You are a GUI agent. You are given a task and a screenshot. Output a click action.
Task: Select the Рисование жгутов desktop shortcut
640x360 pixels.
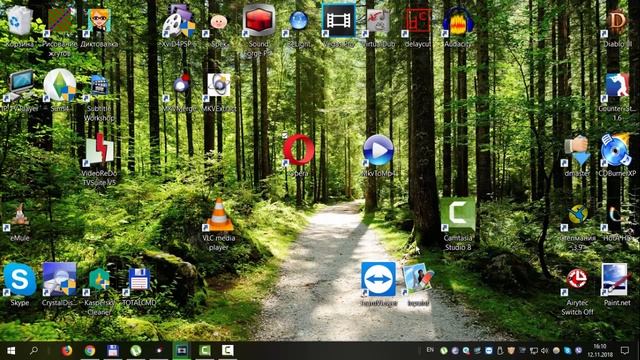click(60, 21)
